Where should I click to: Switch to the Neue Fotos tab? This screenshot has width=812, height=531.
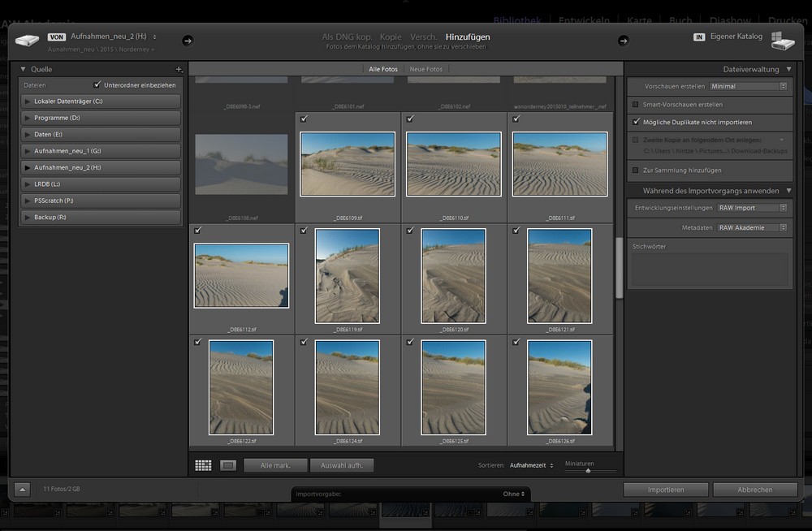[426, 70]
